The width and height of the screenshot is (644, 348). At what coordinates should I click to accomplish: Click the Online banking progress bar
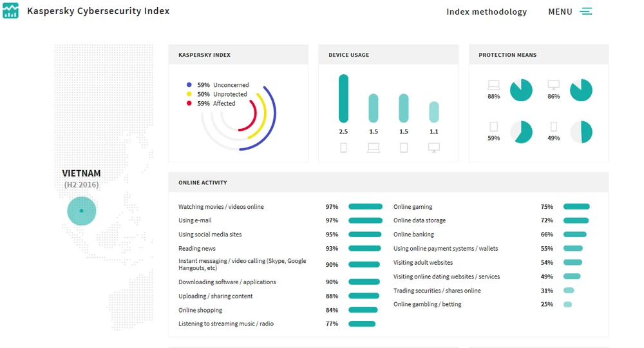[574, 235]
